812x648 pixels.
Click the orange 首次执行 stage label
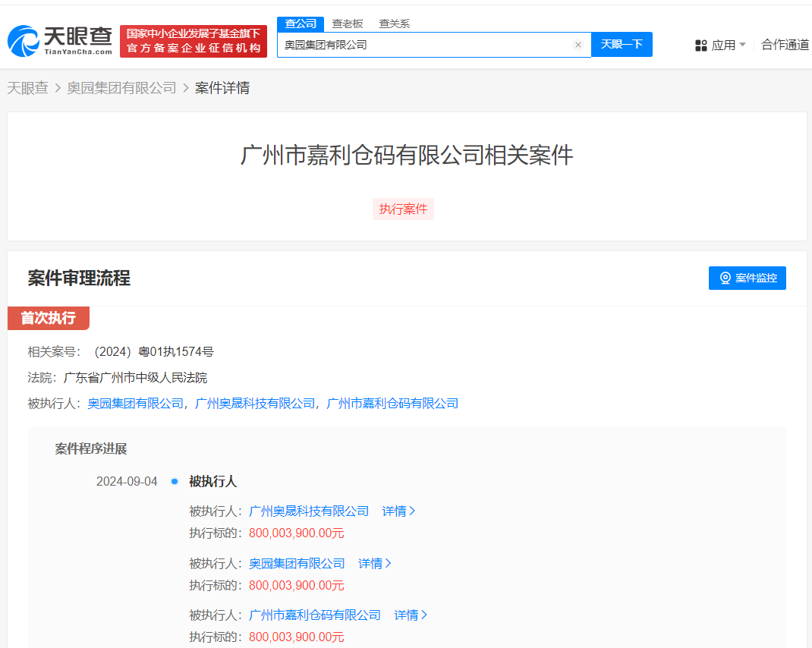point(48,318)
